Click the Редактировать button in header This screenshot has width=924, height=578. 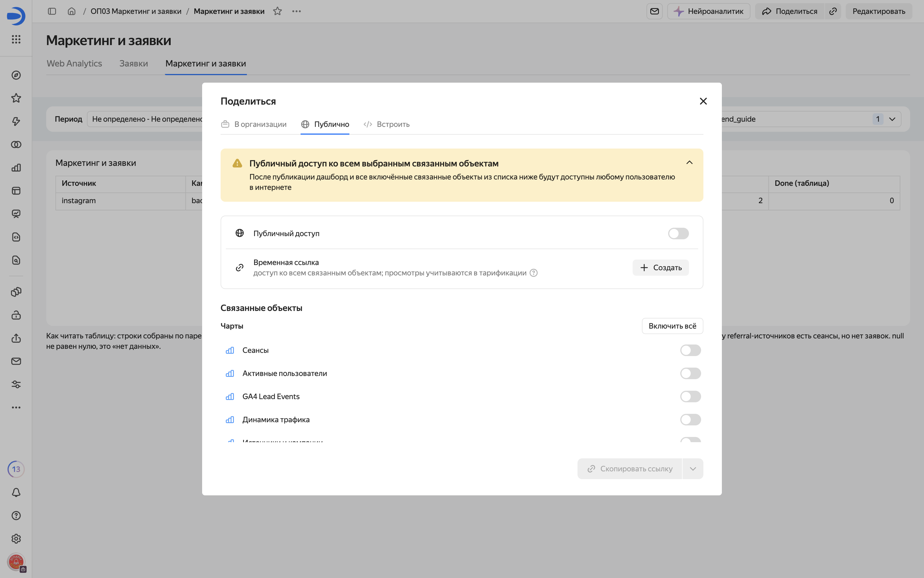[879, 11]
